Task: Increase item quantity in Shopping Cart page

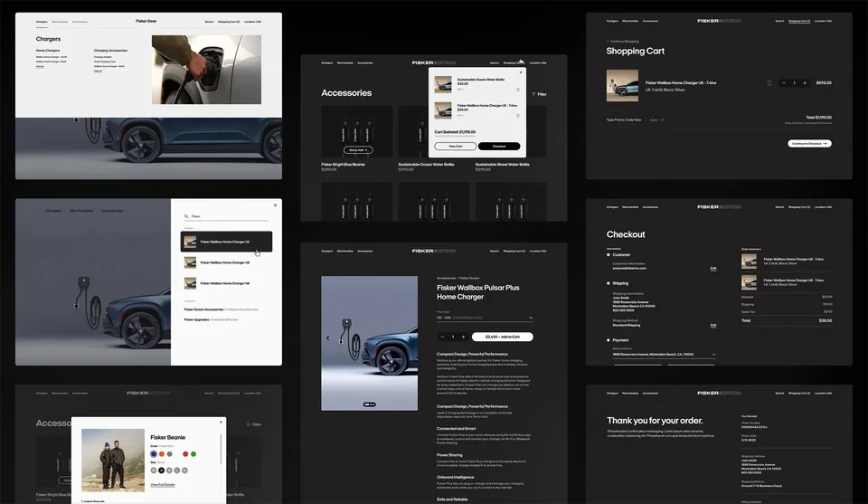Action: coord(805,83)
